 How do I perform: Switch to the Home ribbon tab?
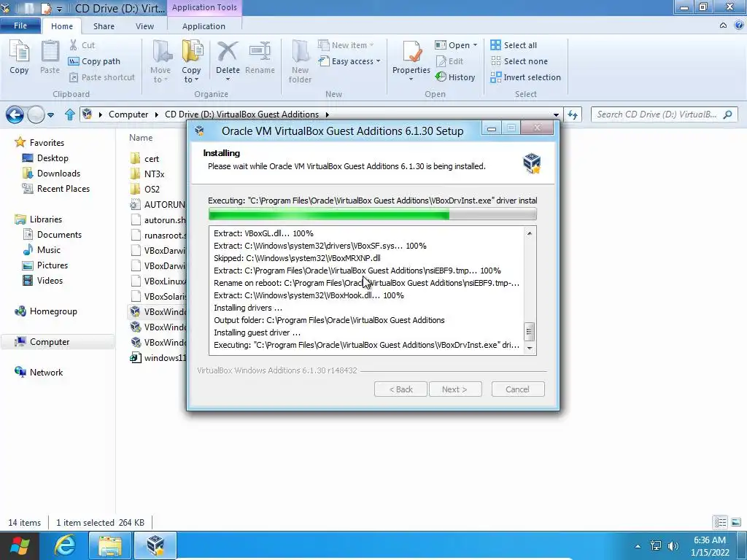[x=62, y=26]
